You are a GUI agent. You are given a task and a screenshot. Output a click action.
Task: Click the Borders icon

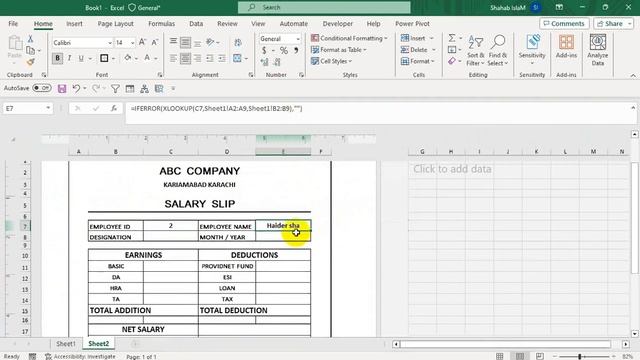(x=104, y=58)
